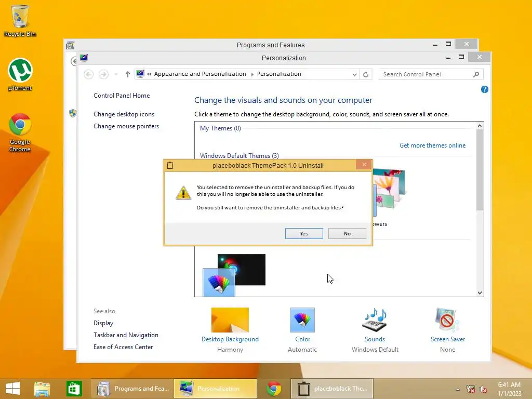Click the trash can icon in the Uninstall title bar
The width and height of the screenshot is (532, 399).
click(x=170, y=165)
